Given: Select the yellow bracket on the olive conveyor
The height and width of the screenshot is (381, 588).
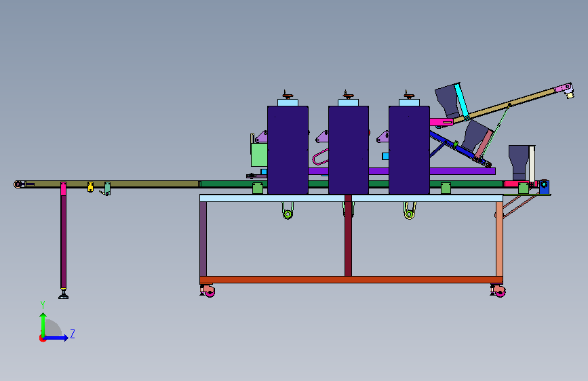Looking at the screenshot, I should coord(90,186).
